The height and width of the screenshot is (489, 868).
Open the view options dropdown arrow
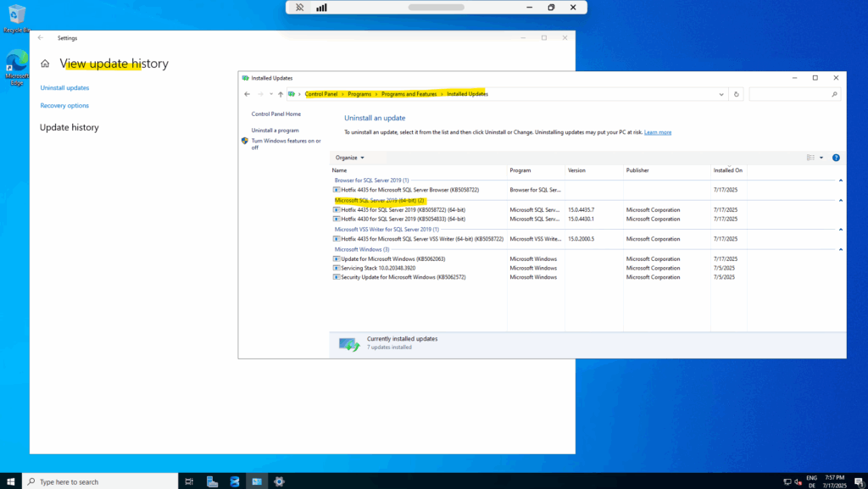click(x=821, y=158)
